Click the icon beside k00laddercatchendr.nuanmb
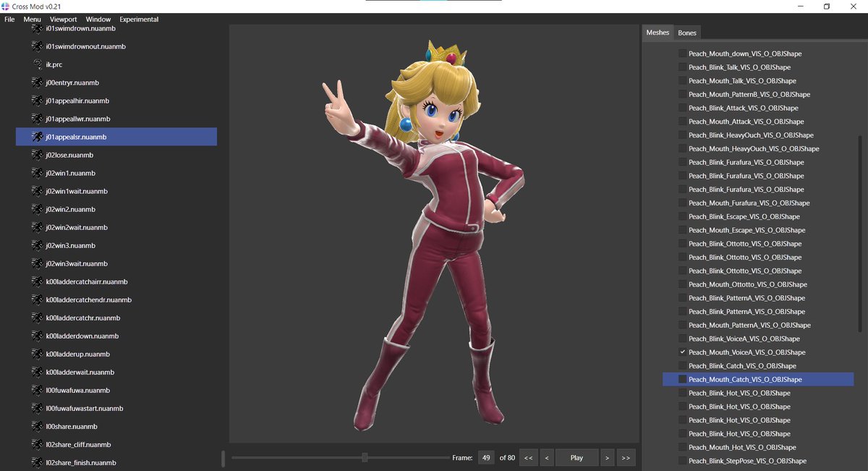 (x=37, y=300)
